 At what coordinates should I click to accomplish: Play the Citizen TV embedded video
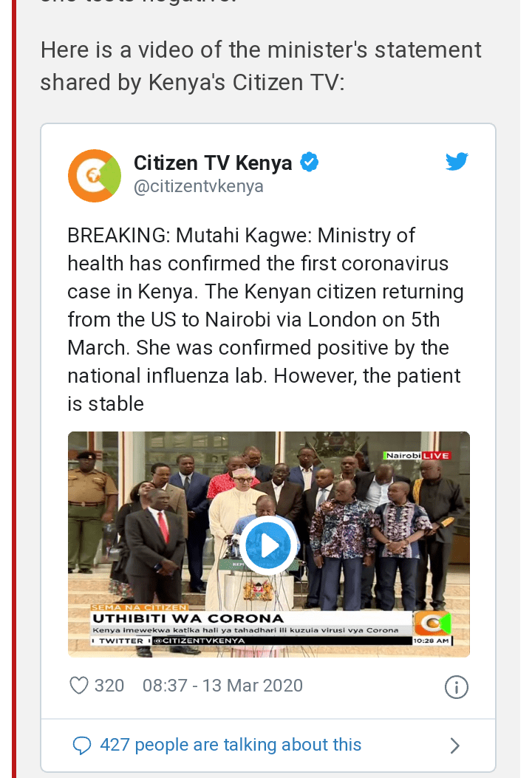(x=268, y=545)
